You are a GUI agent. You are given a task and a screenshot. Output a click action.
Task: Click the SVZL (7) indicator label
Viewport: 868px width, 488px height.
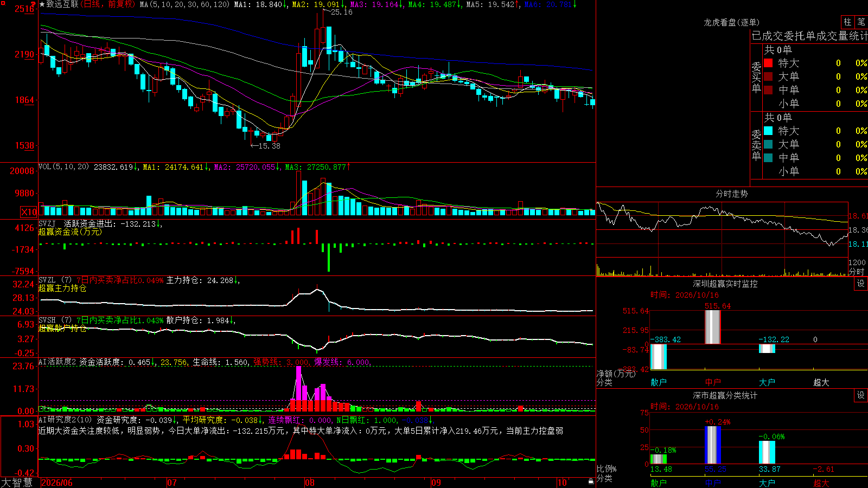click(55, 280)
